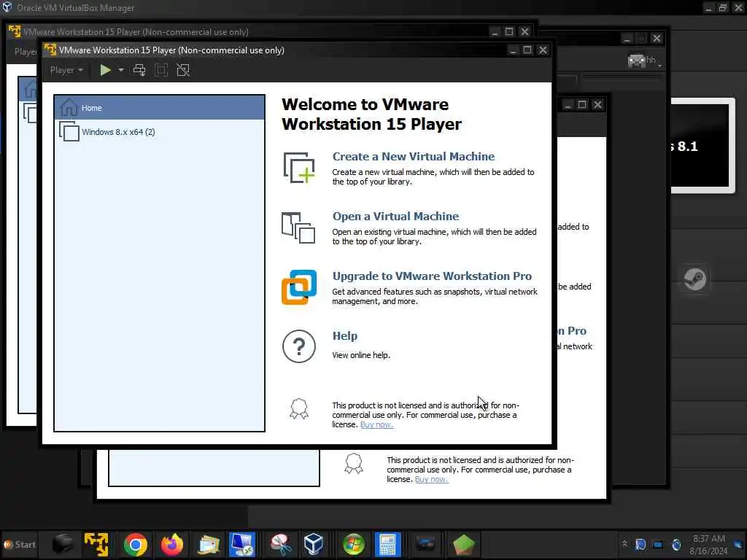
Task: Click the Windows orb icon on taskbar
Action: (x=353, y=545)
